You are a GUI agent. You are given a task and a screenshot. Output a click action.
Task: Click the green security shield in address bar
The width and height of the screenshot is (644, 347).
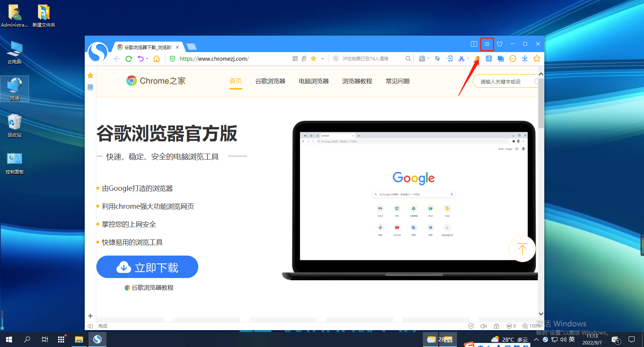pos(172,58)
